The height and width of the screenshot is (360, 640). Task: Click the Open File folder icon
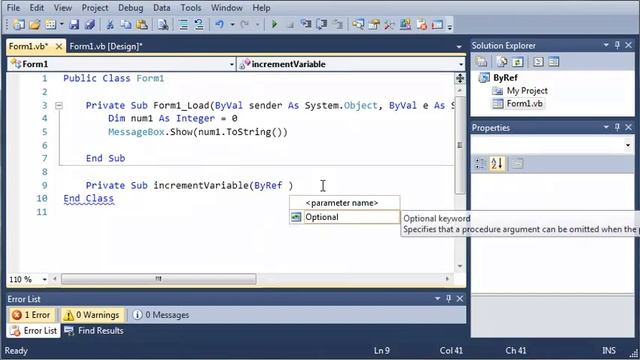35,25
